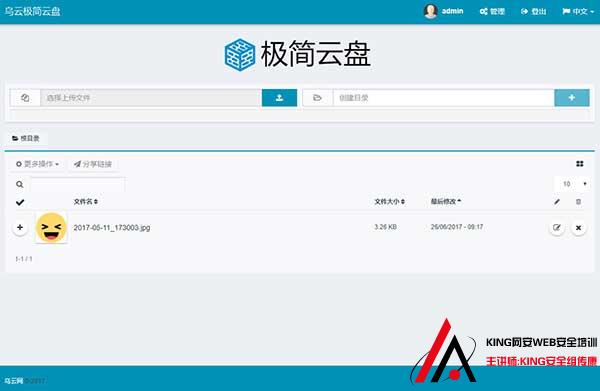The height and width of the screenshot is (391, 600).
Task: Click the file search input box
Action: coord(77,184)
